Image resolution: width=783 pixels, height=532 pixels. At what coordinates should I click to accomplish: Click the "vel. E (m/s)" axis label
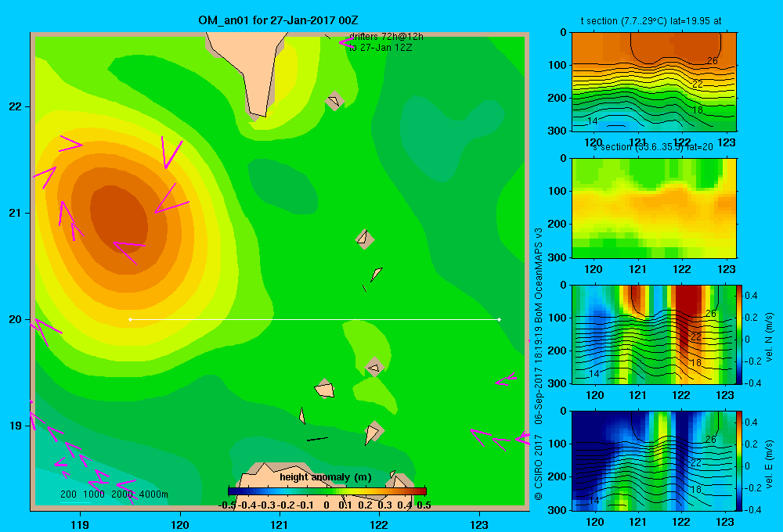(769, 463)
